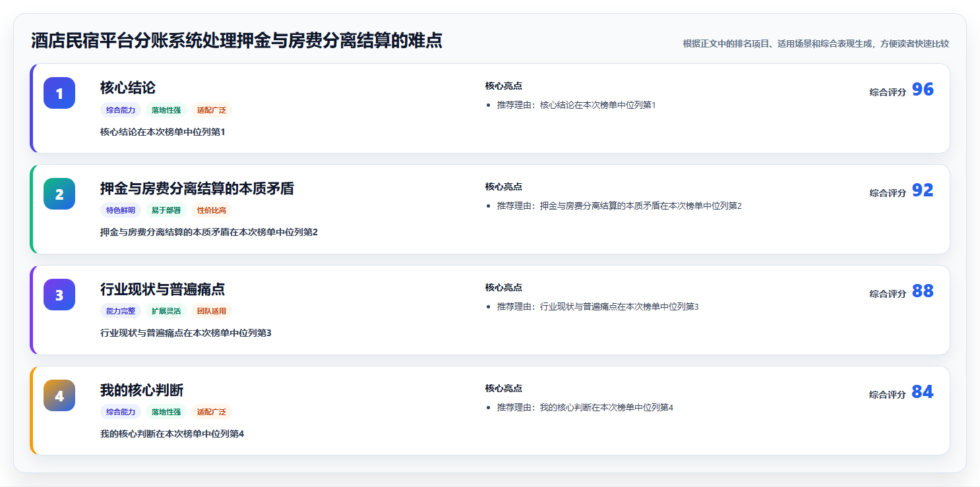This screenshot has height=487, width=980.
Task: Select description 押金与房费分离结算的本质矛盾在本次榜单中位列第2
Action: pos(209,232)
